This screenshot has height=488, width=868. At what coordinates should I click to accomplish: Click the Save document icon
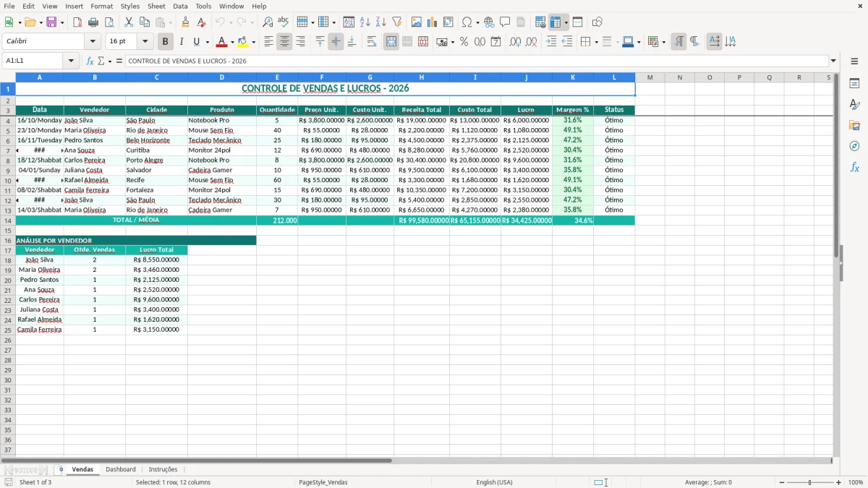pyautogui.click(x=51, y=22)
